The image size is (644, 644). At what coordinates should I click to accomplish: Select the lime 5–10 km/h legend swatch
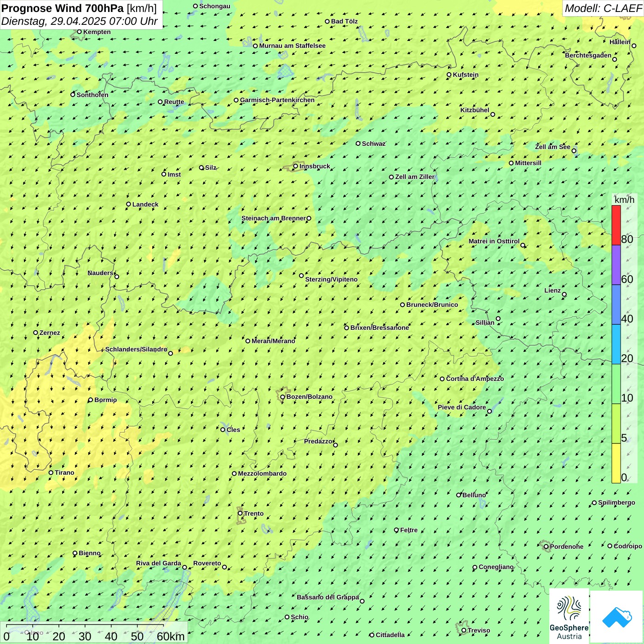point(616,424)
